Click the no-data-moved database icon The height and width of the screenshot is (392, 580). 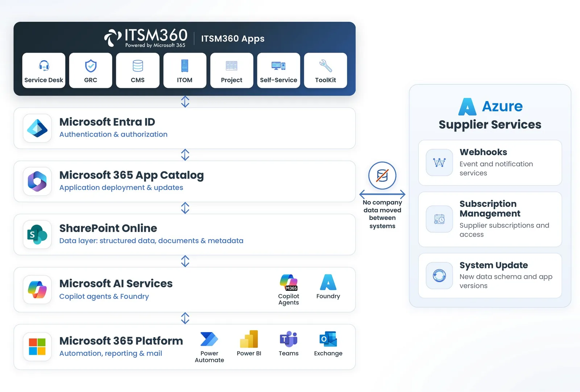click(382, 176)
